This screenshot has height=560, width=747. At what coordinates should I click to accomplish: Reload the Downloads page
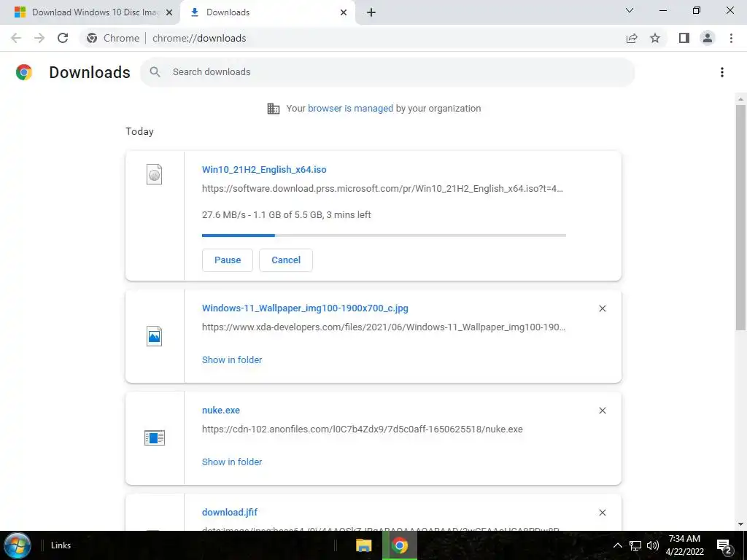(63, 38)
